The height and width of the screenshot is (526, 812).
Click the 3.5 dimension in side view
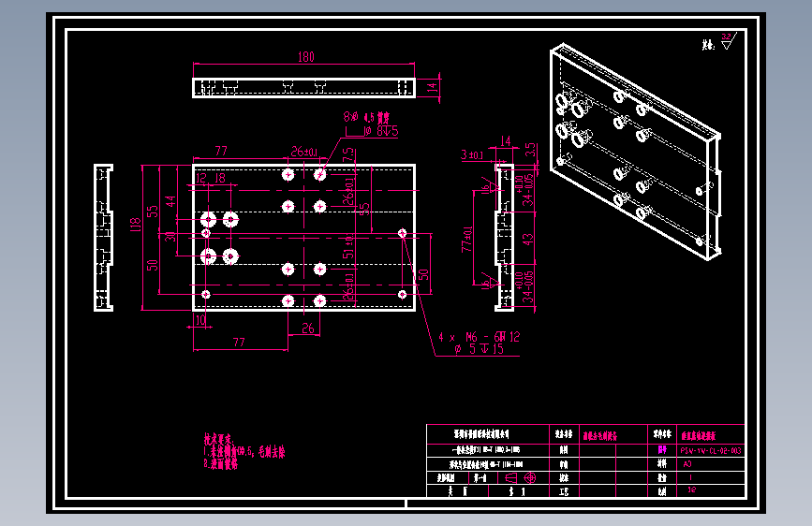coord(530,150)
